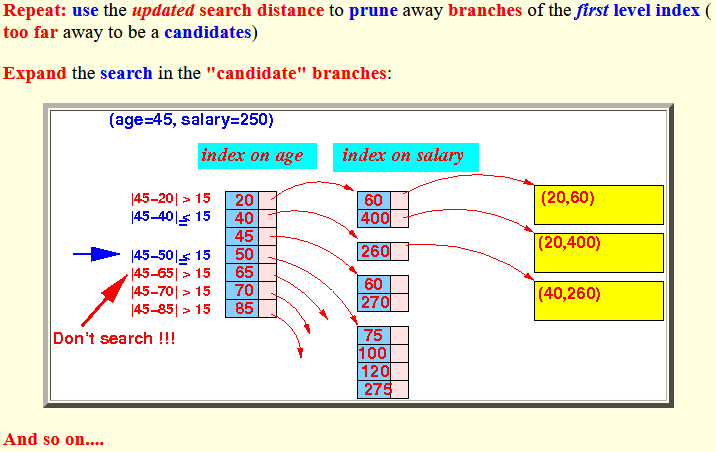This screenshot has width=716, height=452.
Task: Click salary index cell 260
Action: [x=374, y=252]
